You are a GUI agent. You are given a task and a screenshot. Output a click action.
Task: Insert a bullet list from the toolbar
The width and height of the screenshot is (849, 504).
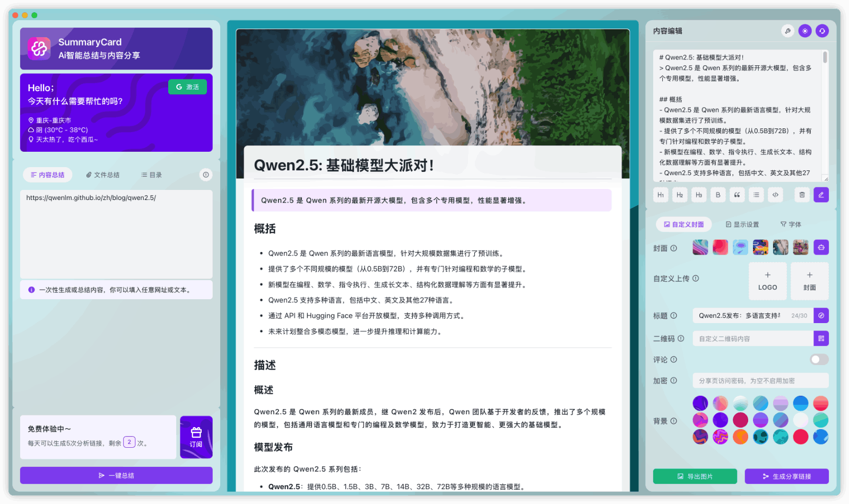756,195
